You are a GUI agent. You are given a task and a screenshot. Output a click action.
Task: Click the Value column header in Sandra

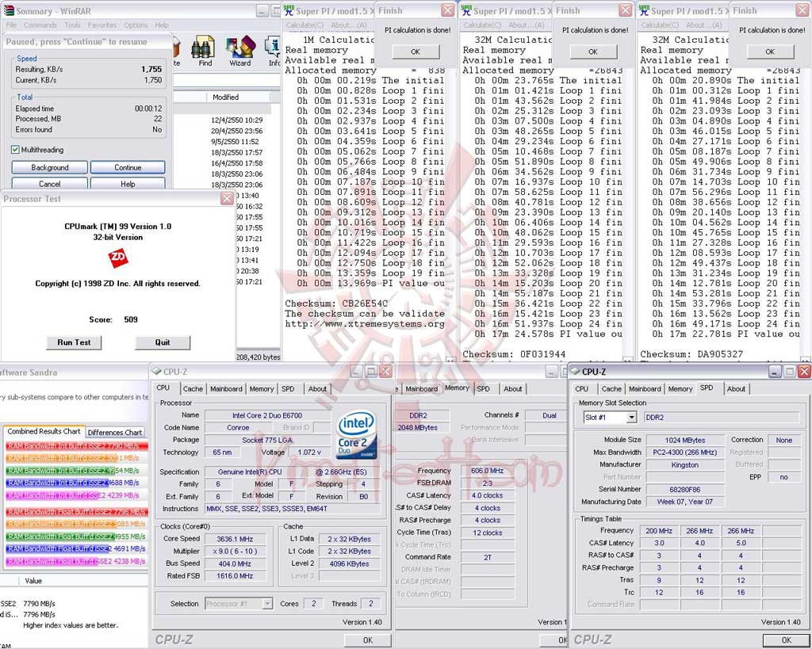[x=33, y=581]
